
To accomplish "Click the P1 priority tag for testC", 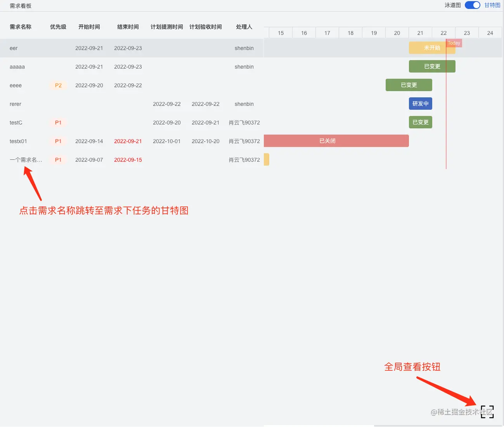I will (x=58, y=123).
